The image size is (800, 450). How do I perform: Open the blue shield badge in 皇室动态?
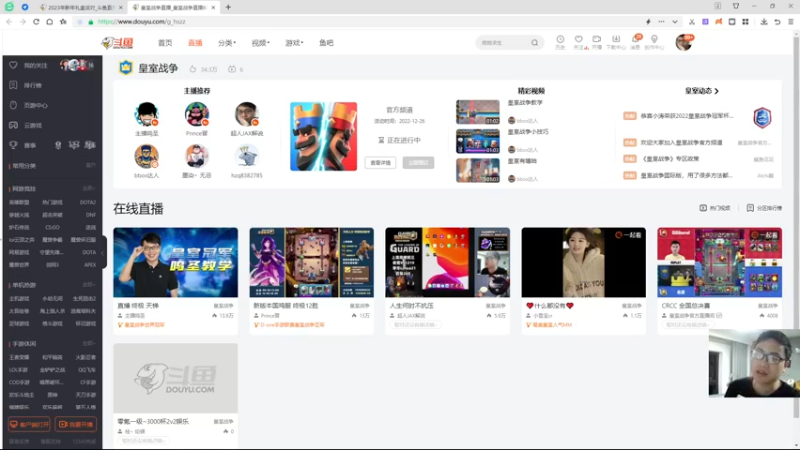click(762, 118)
